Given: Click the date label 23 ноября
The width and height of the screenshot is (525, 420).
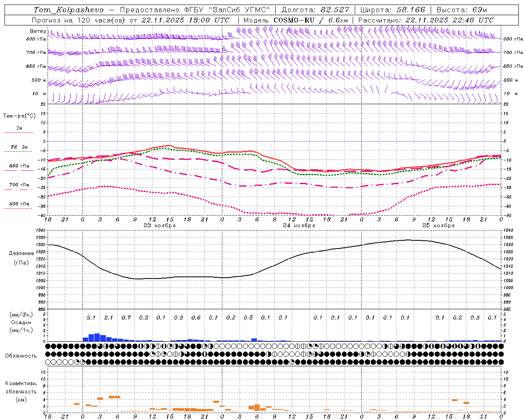Looking at the screenshot, I should 160,226.
